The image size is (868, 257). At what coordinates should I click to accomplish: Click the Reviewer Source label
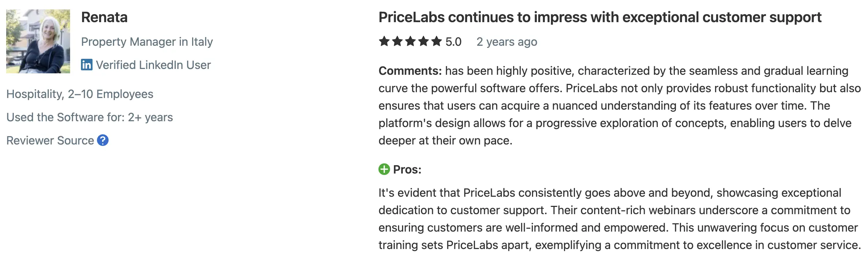(50, 140)
